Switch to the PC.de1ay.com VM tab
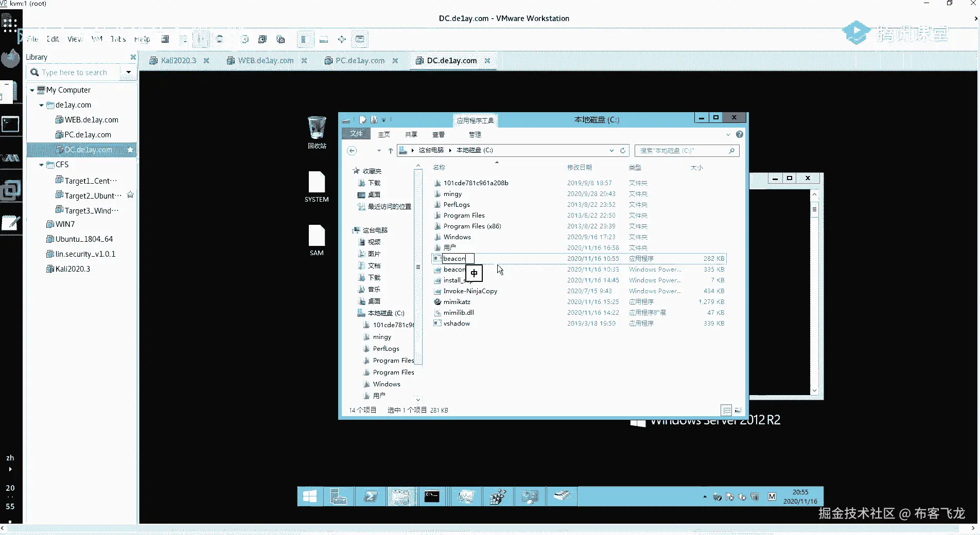Image resolution: width=980 pixels, height=535 pixels. tap(360, 61)
